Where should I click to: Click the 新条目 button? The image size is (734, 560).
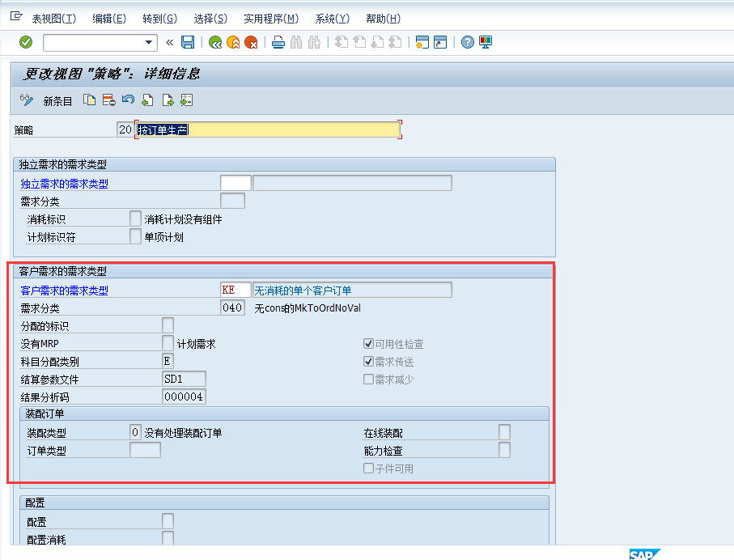[57, 100]
